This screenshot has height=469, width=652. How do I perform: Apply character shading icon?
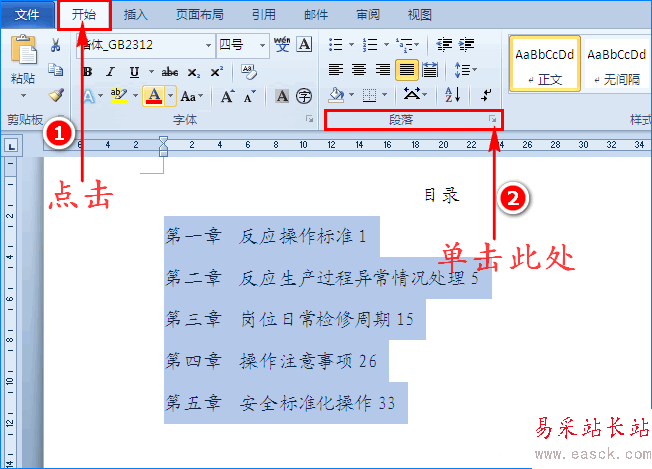[x=282, y=96]
